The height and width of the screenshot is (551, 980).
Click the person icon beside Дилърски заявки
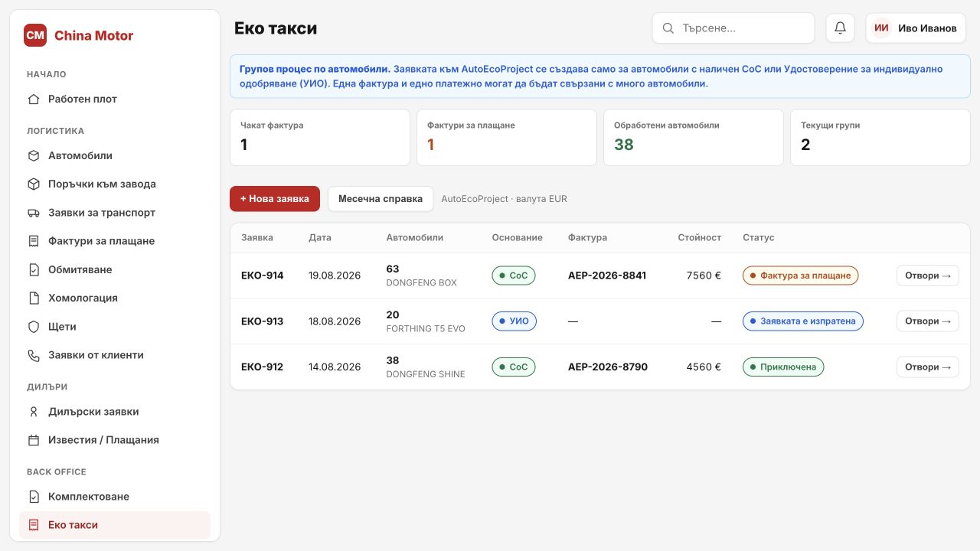pyautogui.click(x=34, y=412)
